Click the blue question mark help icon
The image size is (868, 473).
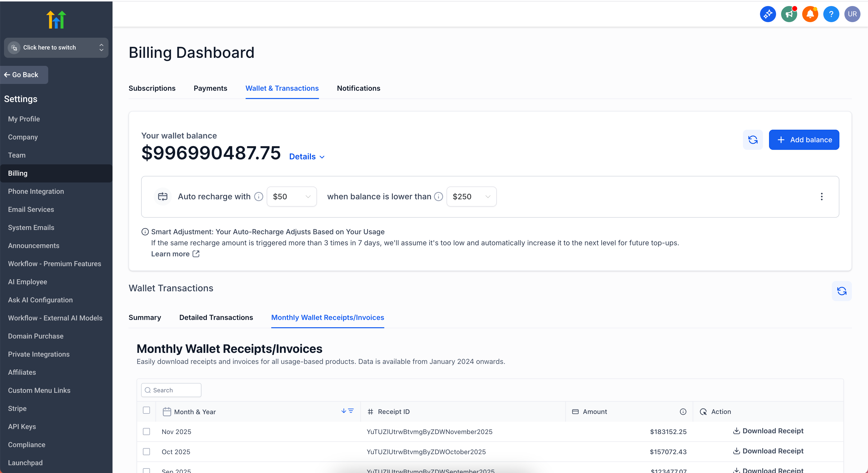pyautogui.click(x=831, y=14)
